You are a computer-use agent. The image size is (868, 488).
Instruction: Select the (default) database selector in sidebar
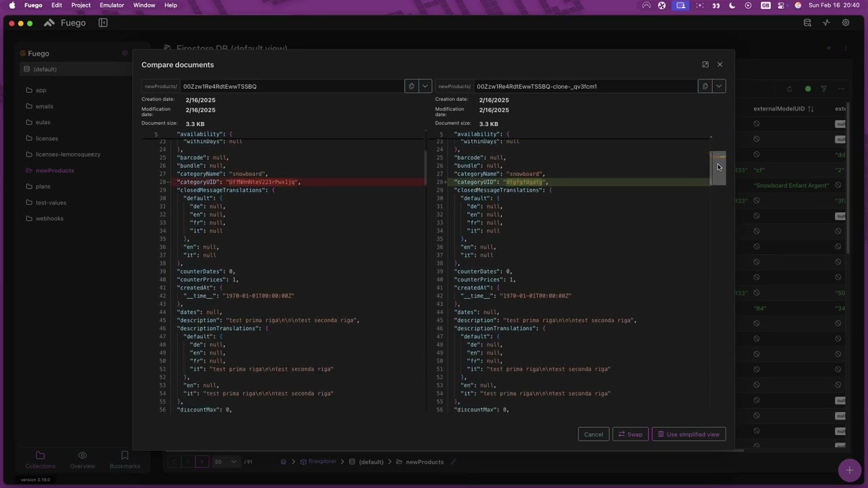tap(75, 69)
